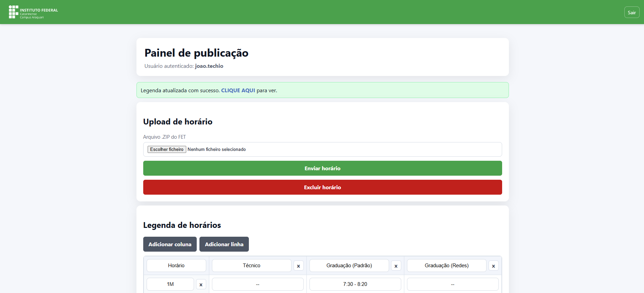Remove the Graduação (Redes) column using x

point(493,266)
